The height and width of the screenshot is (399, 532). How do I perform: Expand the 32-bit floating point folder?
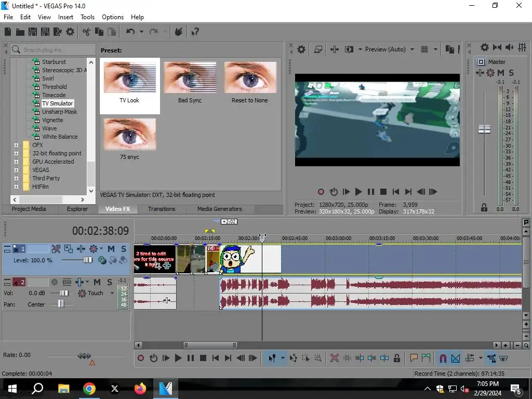(x=16, y=153)
